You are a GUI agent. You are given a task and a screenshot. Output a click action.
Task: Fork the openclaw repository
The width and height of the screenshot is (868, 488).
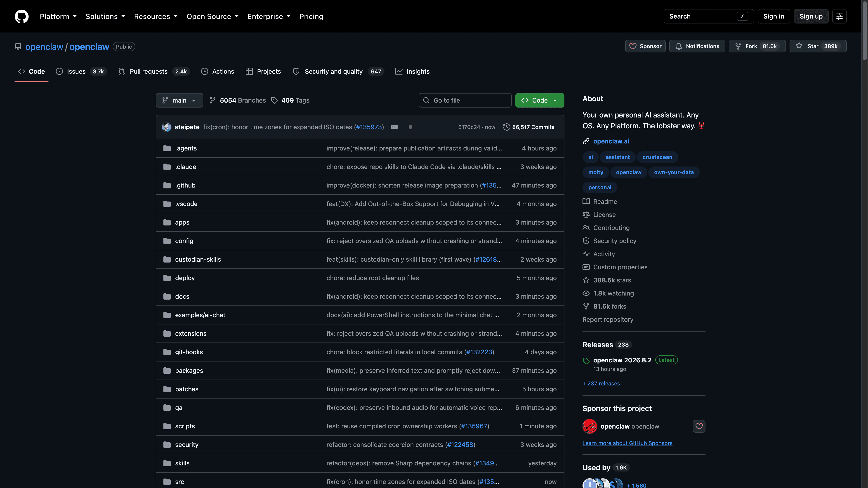click(757, 46)
